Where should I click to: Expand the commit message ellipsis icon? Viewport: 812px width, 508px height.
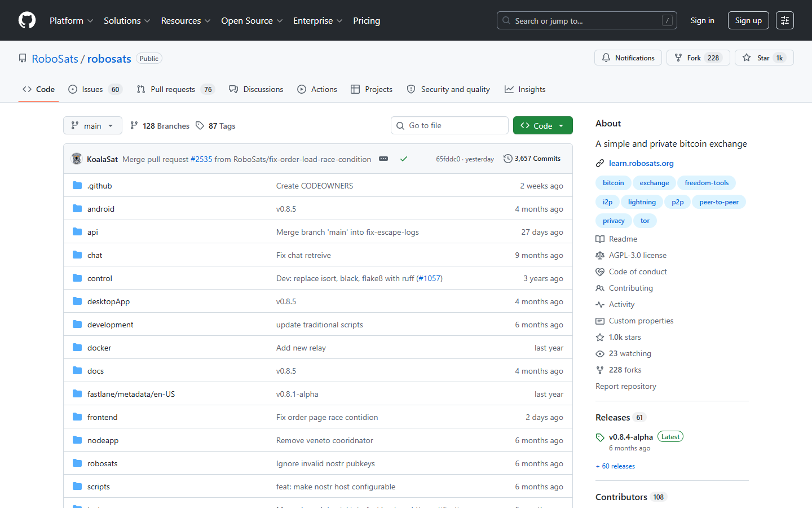pyautogui.click(x=383, y=159)
